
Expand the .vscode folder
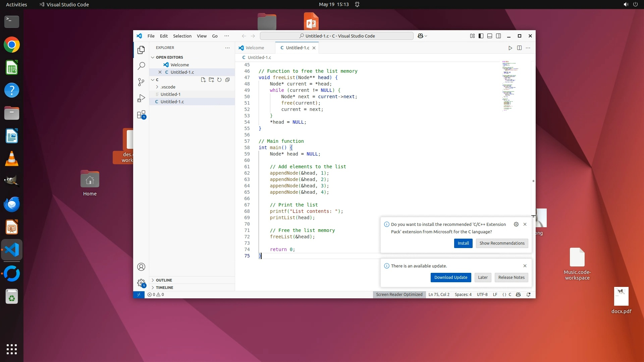click(168, 87)
